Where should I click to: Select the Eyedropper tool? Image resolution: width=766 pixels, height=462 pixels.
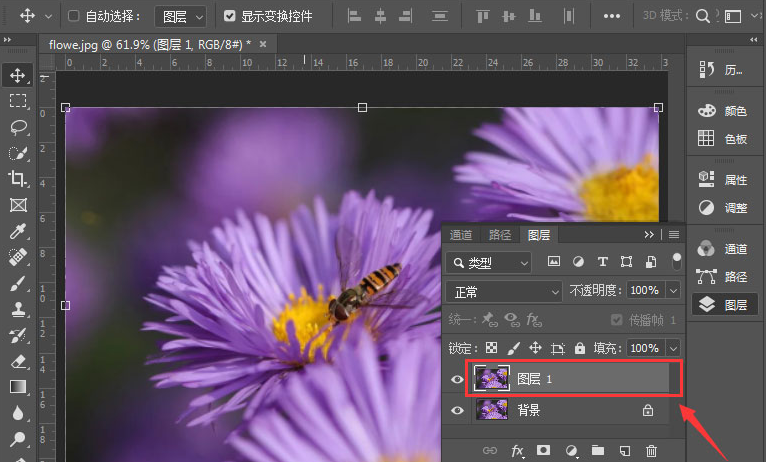18,231
